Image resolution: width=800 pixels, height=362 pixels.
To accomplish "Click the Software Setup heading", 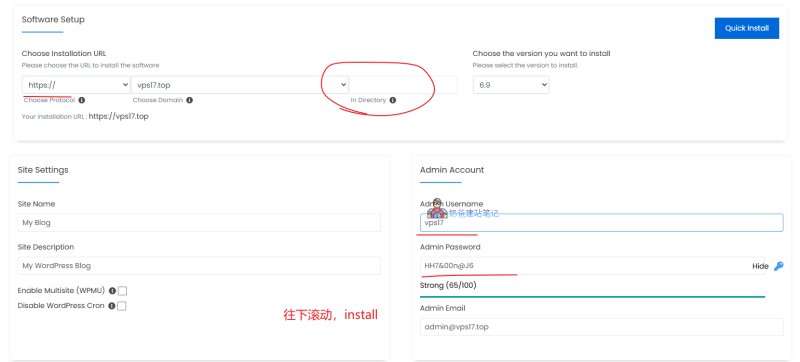I will (53, 19).
